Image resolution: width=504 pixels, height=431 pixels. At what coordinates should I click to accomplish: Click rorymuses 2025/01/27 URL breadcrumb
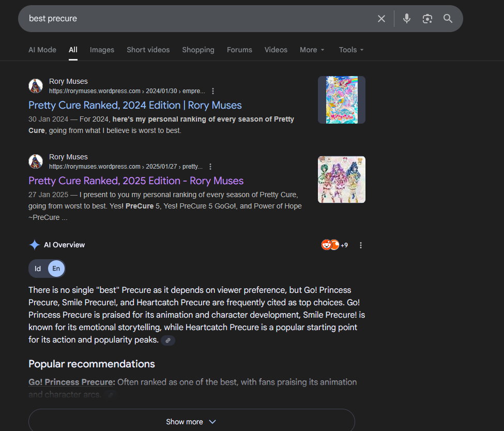pos(126,167)
